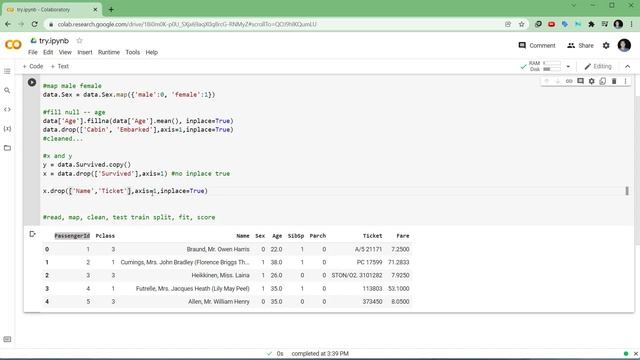Image resolution: width=640 pixels, height=360 pixels.
Task: Close the try.ipynb browser tab
Action: 95,9
